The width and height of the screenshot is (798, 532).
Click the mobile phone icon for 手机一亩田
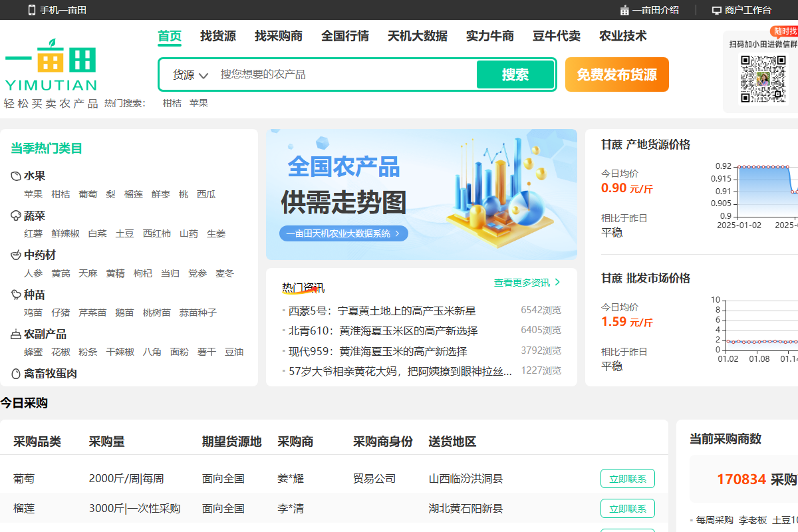pos(31,10)
